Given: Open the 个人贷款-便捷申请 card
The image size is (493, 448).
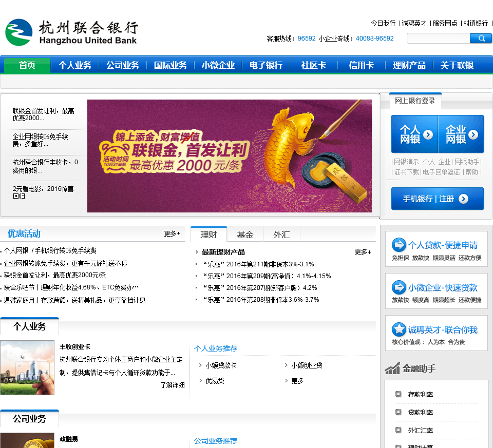Looking at the screenshot, I should (x=437, y=249).
